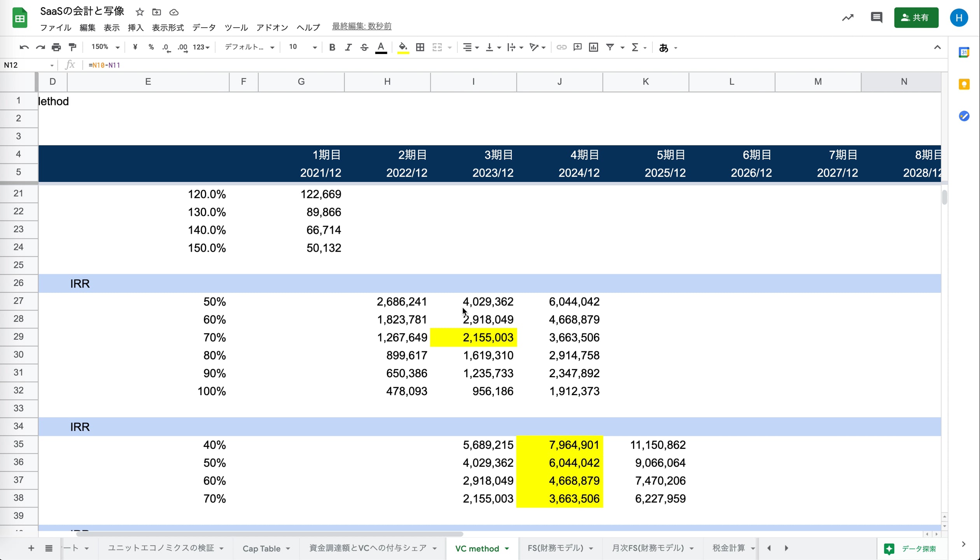Open Google Keep side panel icon
This screenshot has height=560, width=980.
point(964,84)
